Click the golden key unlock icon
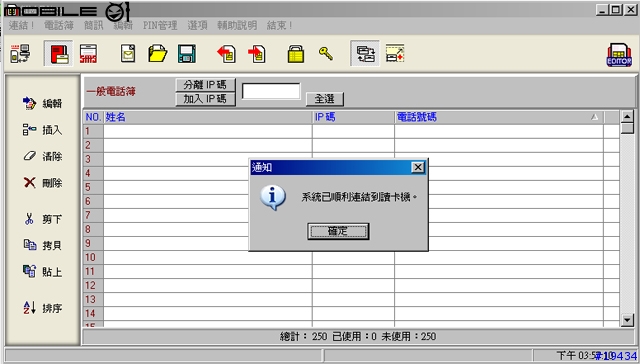This screenshot has height=364, width=640. pos(325,53)
